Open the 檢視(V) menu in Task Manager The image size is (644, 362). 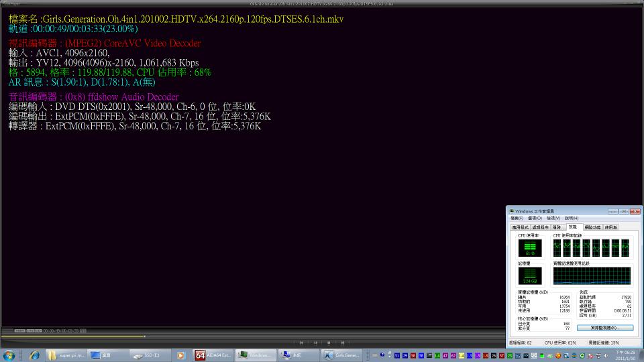(553, 219)
